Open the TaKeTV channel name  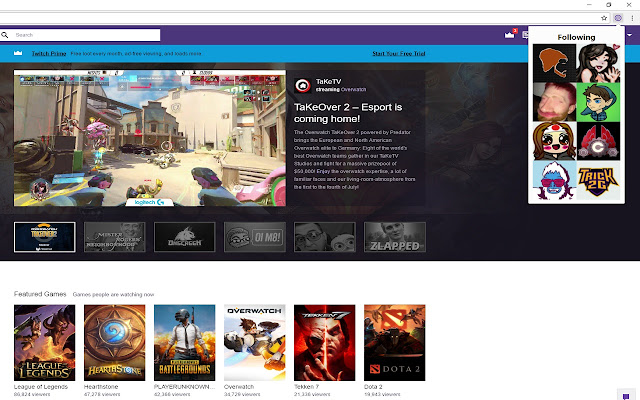pyautogui.click(x=328, y=82)
